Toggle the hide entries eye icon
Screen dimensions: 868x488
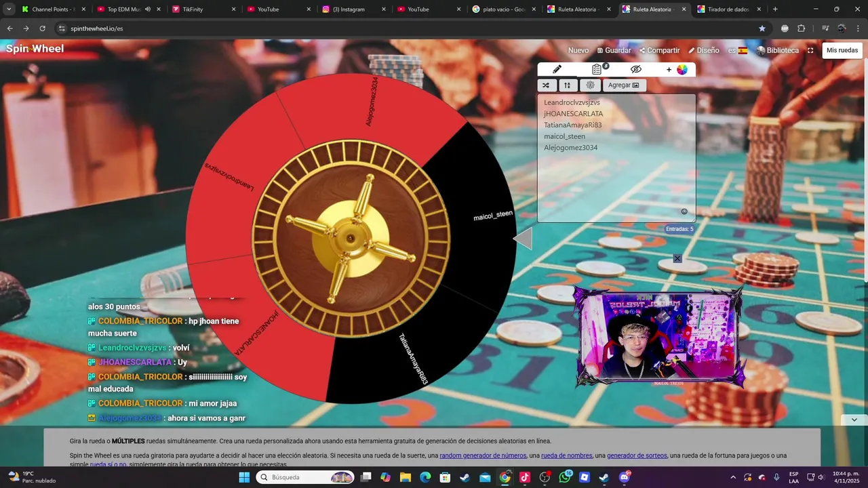tap(635, 69)
